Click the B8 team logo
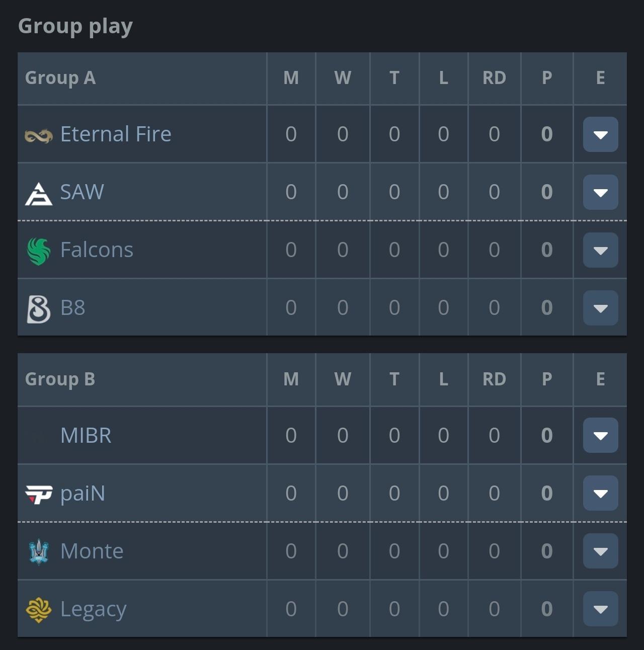Viewport: 644px width, 650px height. click(39, 308)
